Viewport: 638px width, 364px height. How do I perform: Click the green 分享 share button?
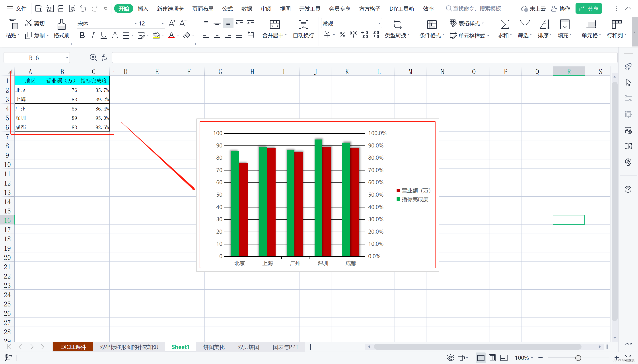[x=588, y=9]
